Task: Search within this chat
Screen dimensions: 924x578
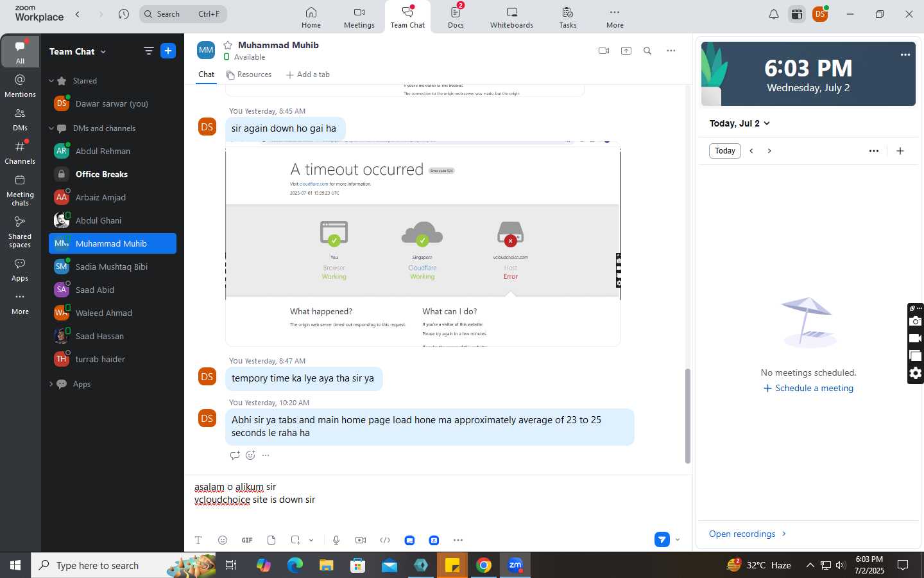Action: pyautogui.click(x=647, y=51)
